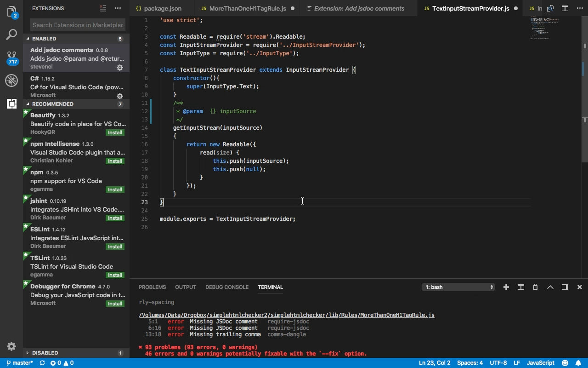Select the Extensions view icon in activity bar
This screenshot has height=368, width=588.
(x=11, y=103)
